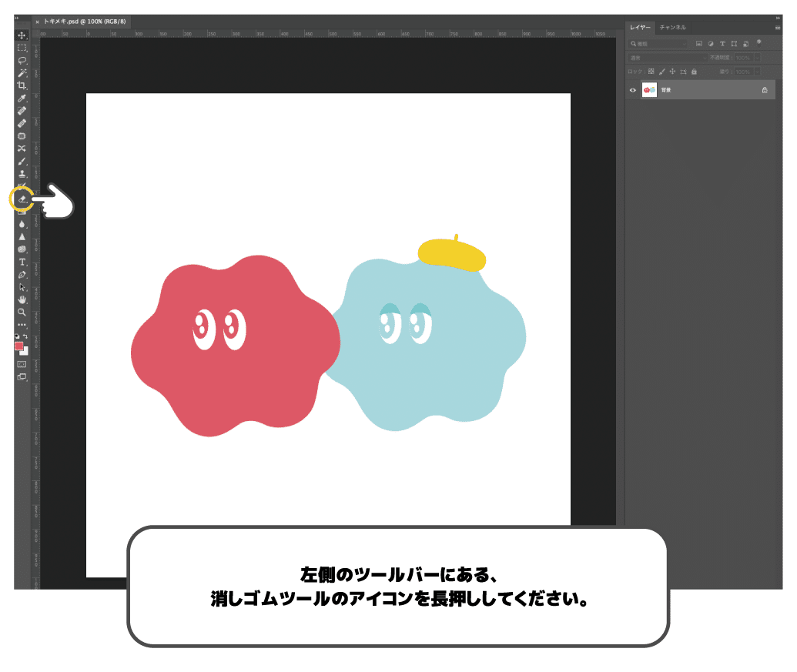Select the Move tool
The height and width of the screenshot is (672, 797).
22,35
